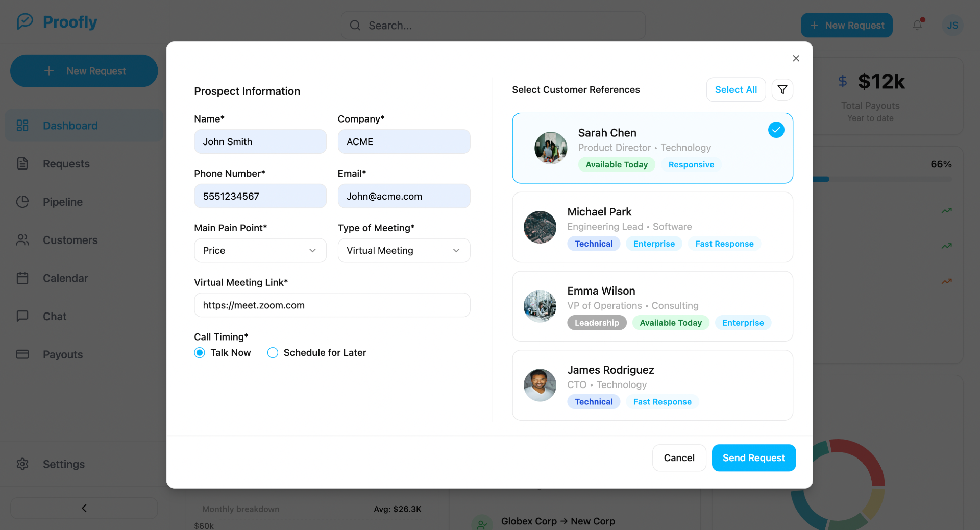Open Settings gear in sidebar

pyautogui.click(x=22, y=464)
